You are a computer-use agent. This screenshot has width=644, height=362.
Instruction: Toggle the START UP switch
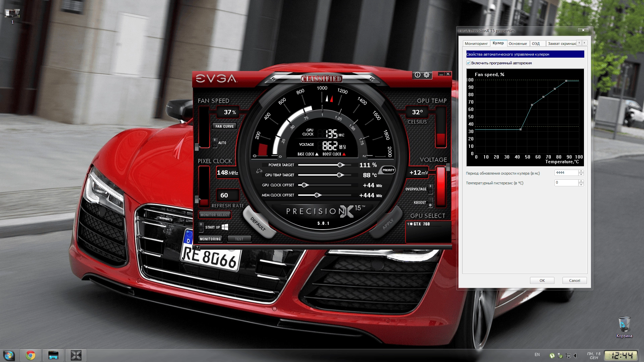(x=201, y=227)
